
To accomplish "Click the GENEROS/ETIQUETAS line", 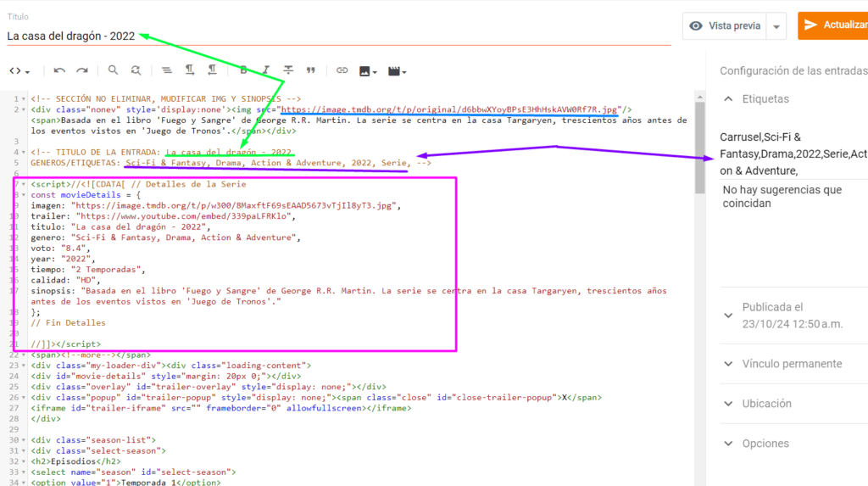I will point(231,163).
